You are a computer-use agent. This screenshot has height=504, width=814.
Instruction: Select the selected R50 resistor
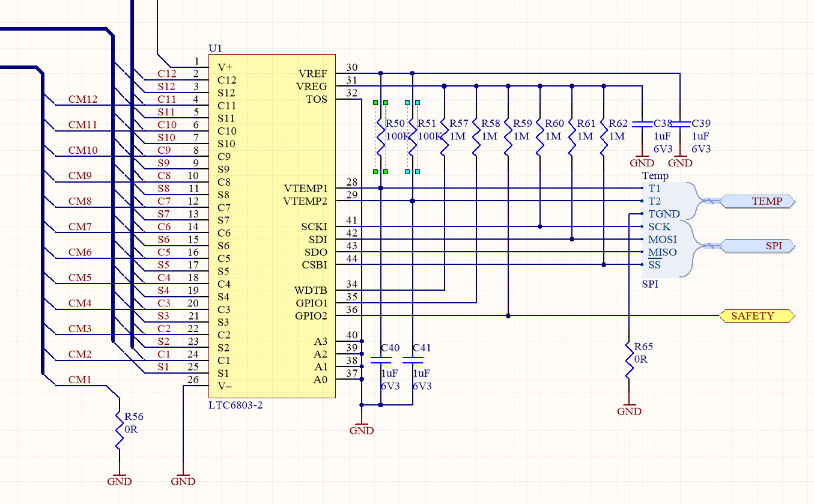tap(380, 137)
